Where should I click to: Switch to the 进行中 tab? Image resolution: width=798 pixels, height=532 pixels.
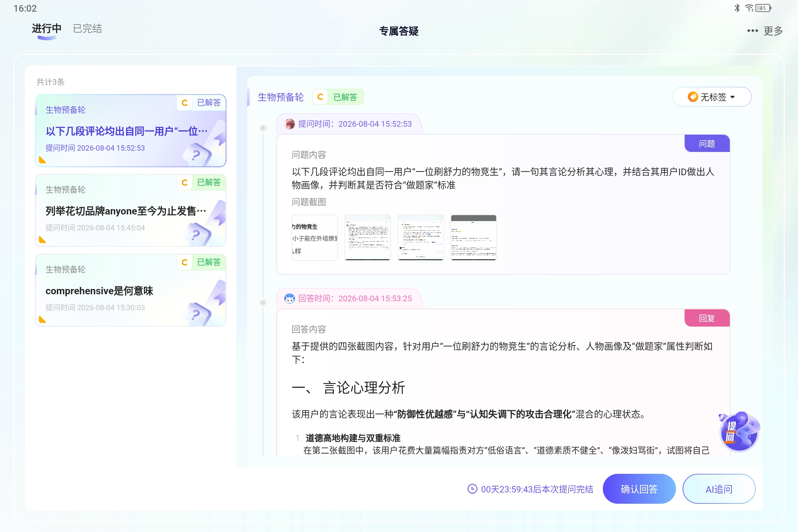click(47, 29)
